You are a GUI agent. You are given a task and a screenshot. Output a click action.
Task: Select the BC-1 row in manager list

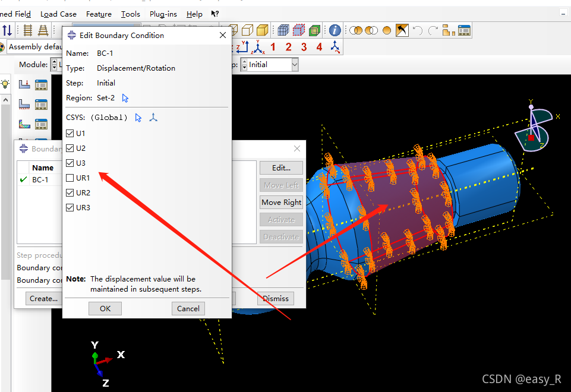click(40, 180)
